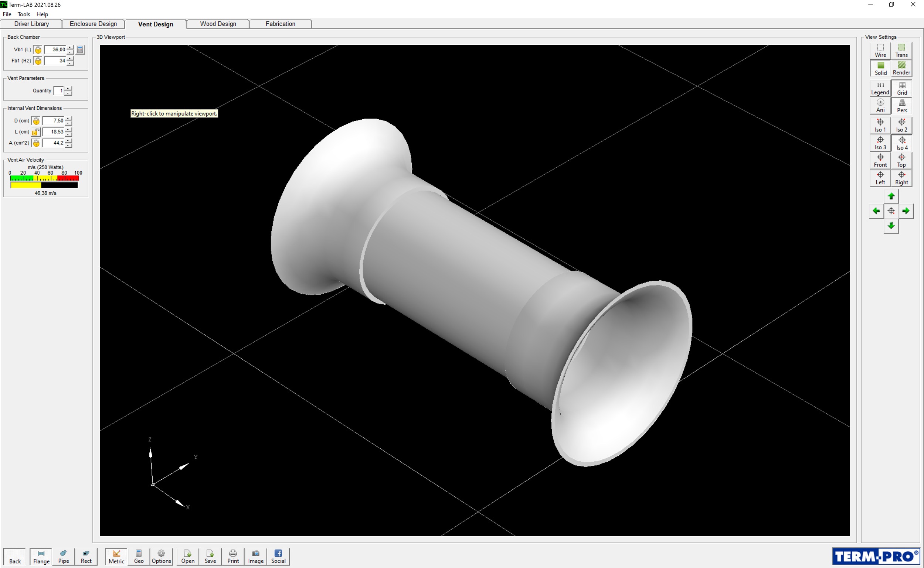The image size is (924, 568).
Task: Decrease Fb1 frequency with down arrow
Action: [x=70, y=63]
